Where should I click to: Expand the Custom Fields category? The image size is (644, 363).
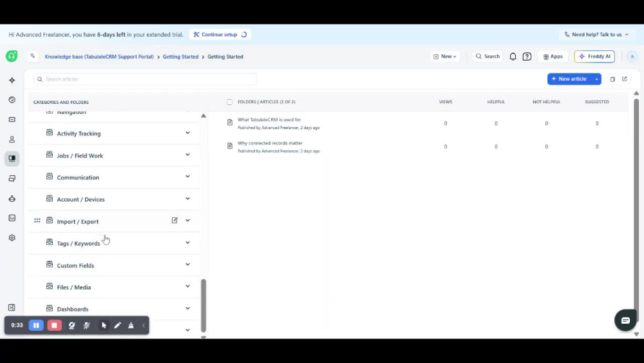(187, 264)
